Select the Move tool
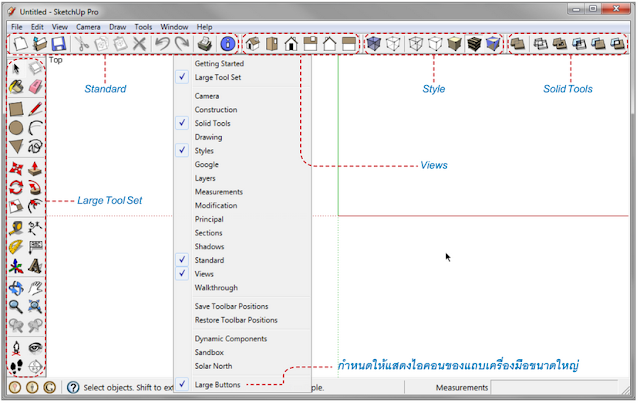The image size is (640, 403). coord(16,169)
